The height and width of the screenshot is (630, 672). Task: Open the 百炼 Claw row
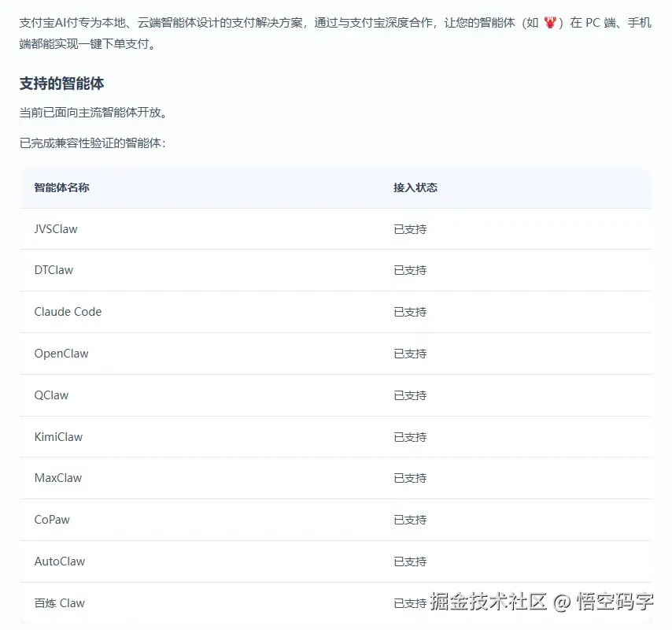click(59, 602)
